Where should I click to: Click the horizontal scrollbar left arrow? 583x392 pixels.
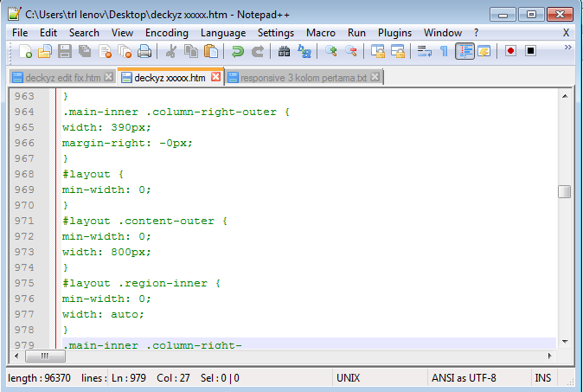(x=16, y=356)
